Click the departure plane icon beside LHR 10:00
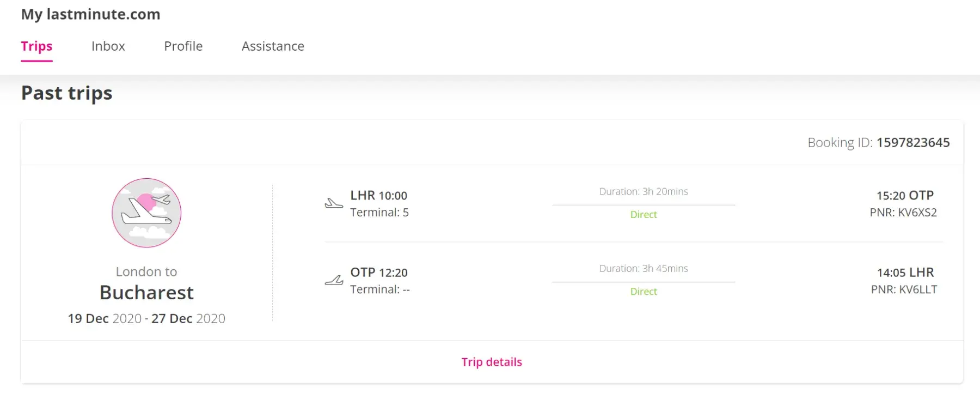The height and width of the screenshot is (393, 980). [334, 204]
